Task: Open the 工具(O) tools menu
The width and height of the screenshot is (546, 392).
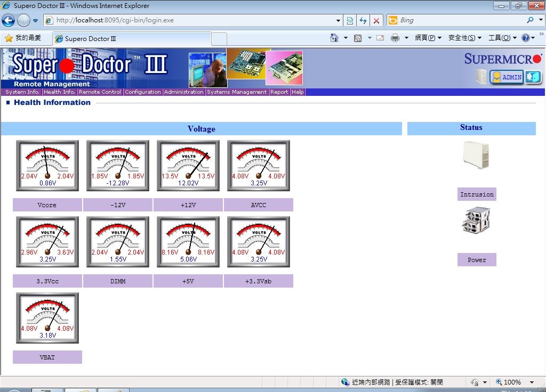Action: point(502,38)
